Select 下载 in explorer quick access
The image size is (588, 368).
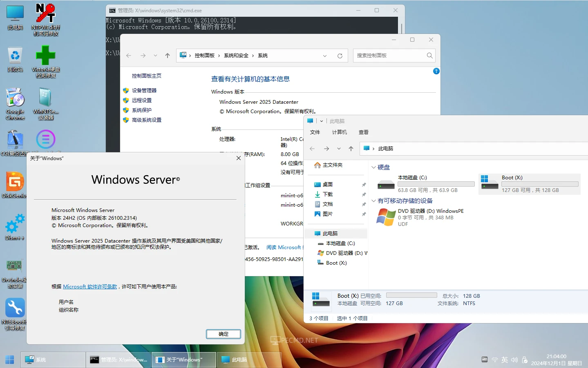tap(328, 194)
